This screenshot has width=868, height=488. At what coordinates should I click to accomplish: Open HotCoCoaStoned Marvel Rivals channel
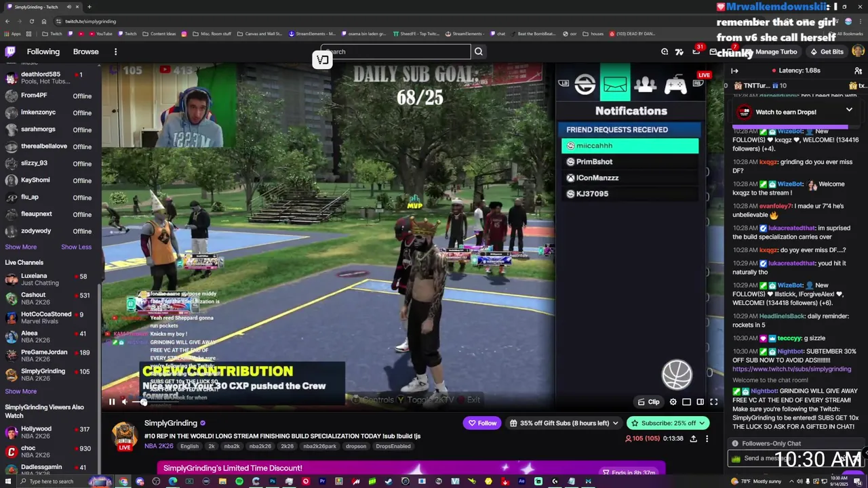click(50, 318)
